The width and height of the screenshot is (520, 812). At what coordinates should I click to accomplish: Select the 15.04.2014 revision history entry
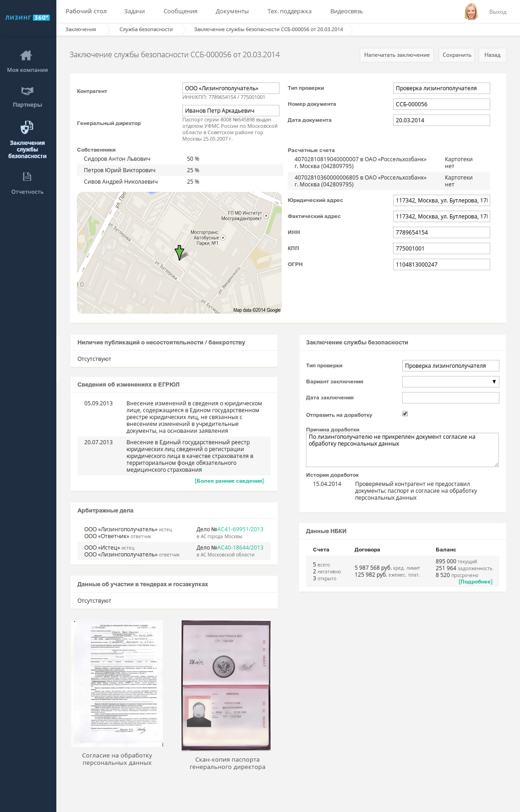[x=402, y=491]
